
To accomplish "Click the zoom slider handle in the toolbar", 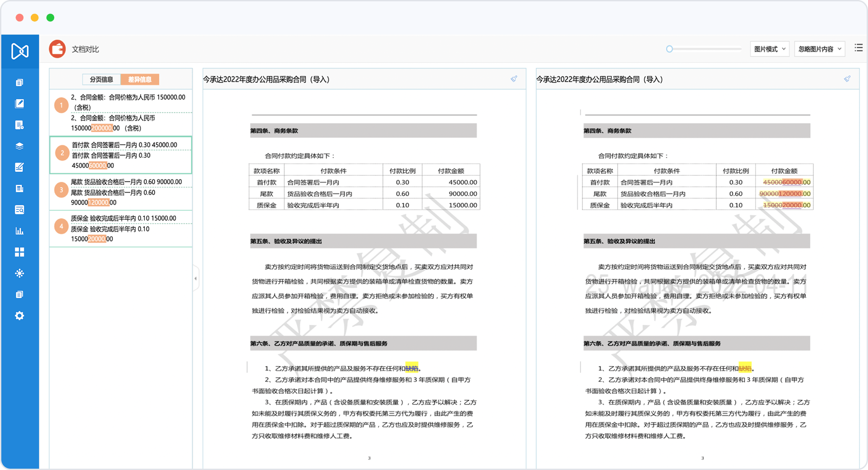I will (669, 49).
